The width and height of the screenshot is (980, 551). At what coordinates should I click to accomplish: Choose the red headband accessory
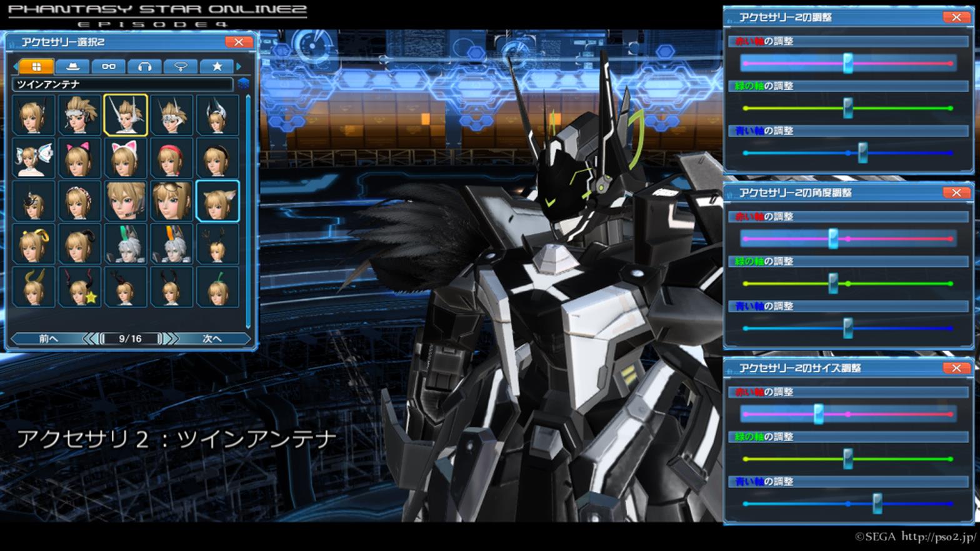pos(171,158)
